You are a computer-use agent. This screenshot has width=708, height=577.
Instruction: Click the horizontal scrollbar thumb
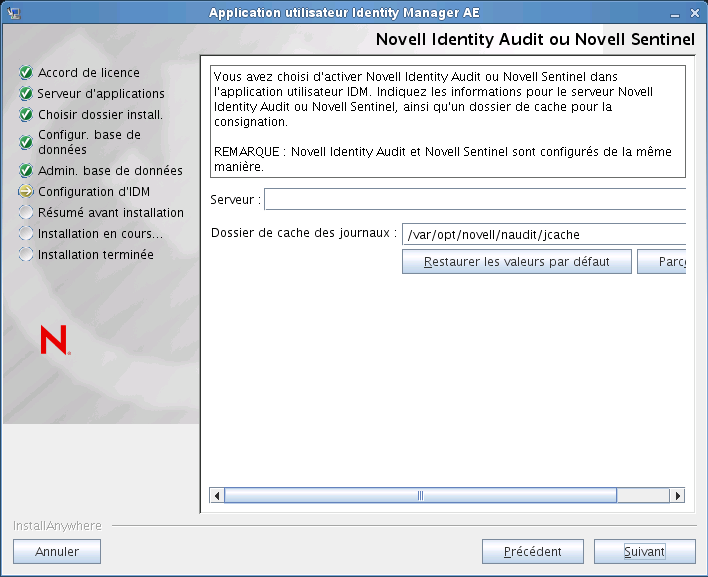click(x=420, y=495)
